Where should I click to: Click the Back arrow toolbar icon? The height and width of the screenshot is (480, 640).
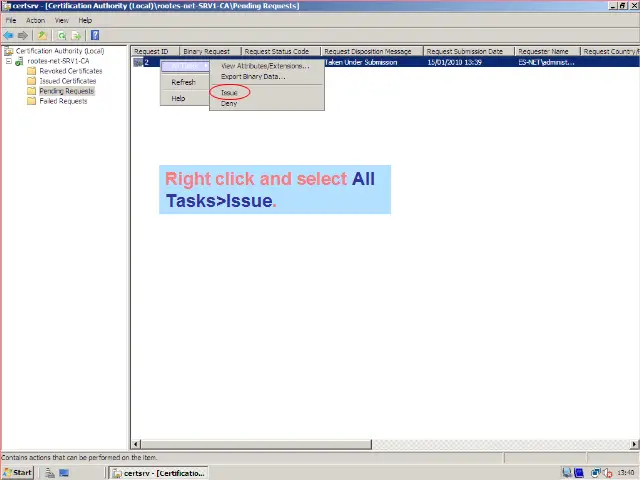tap(9, 35)
